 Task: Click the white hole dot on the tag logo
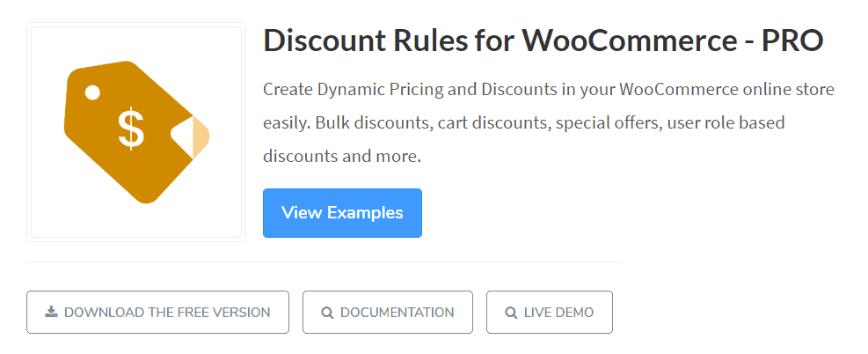pos(92,92)
